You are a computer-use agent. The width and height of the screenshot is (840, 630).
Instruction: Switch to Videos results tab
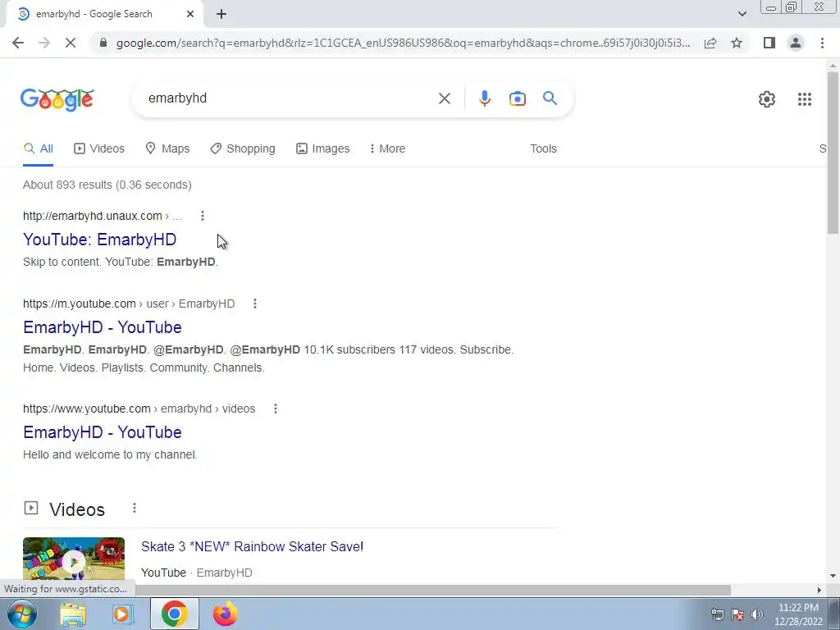[99, 149]
